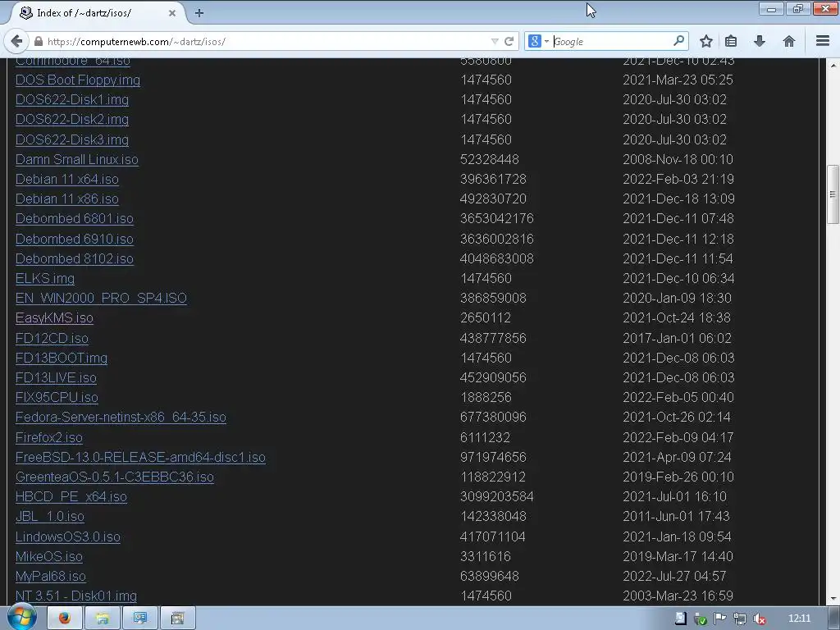Focus the Google search input field
Image resolution: width=840 pixels, height=630 pixels.
pos(612,41)
